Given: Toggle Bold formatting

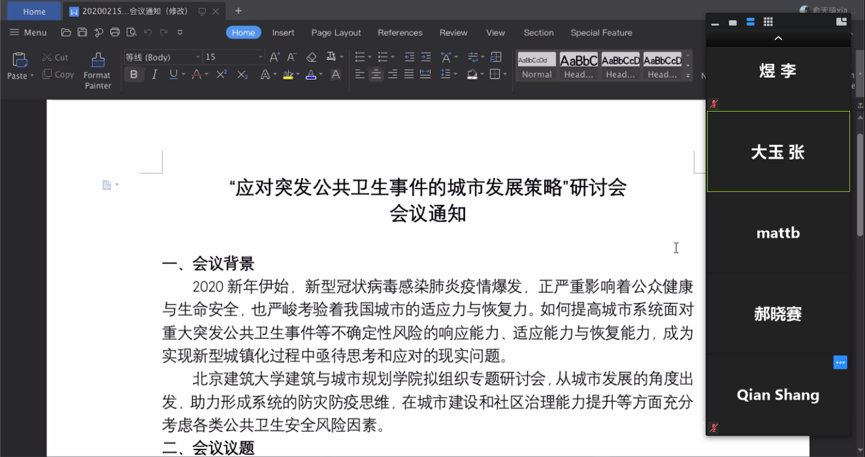Looking at the screenshot, I should click(134, 75).
